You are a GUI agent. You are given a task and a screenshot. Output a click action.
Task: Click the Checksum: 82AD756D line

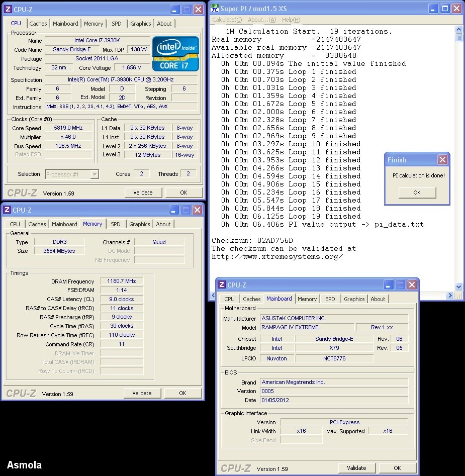(x=252, y=240)
